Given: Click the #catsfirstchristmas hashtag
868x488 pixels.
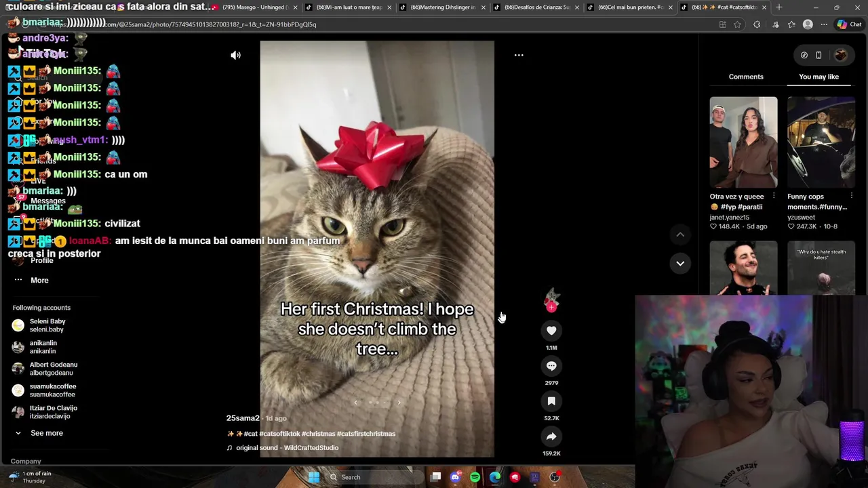Looking at the screenshot, I should pyautogui.click(x=366, y=434).
